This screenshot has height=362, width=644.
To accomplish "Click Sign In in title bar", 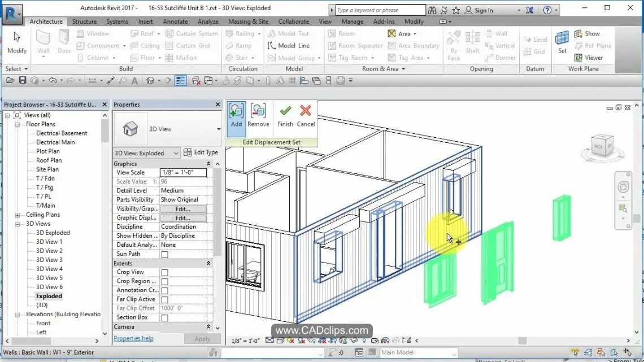I will 484,10.
